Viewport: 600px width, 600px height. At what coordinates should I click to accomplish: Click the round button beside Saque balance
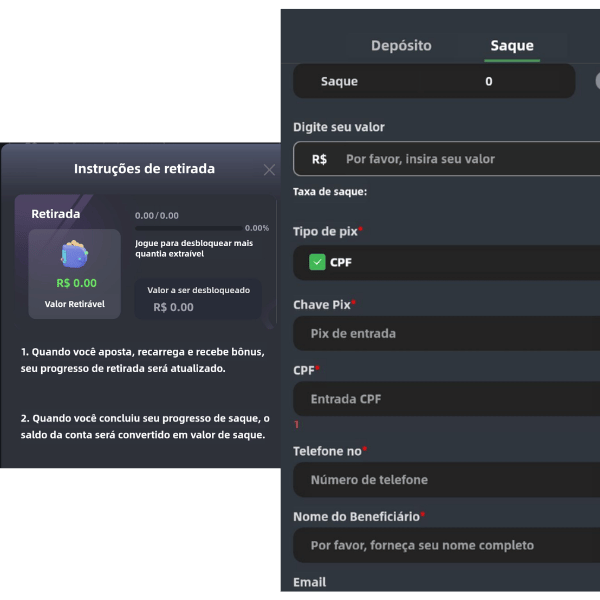pos(597,81)
